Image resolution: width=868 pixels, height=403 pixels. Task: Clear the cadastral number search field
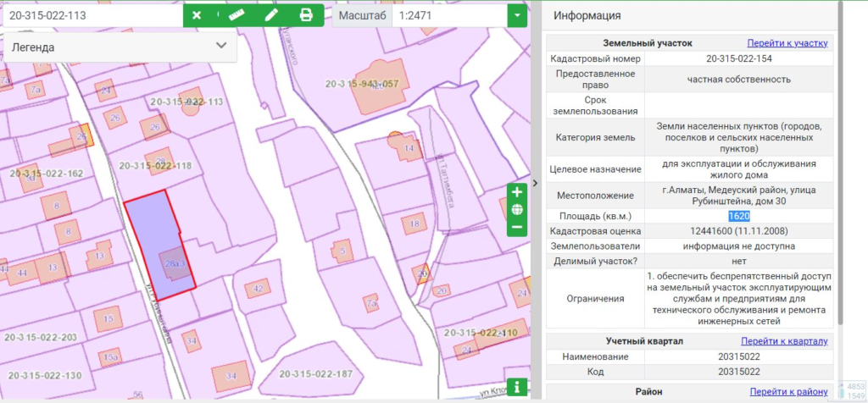197,15
